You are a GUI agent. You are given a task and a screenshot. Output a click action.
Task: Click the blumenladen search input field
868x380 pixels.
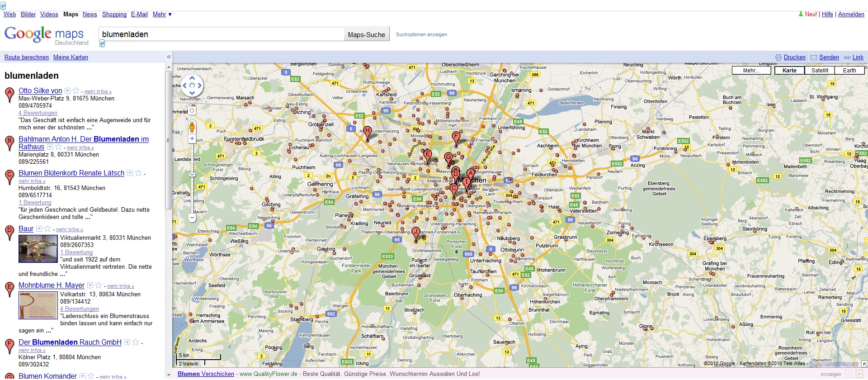pos(222,34)
